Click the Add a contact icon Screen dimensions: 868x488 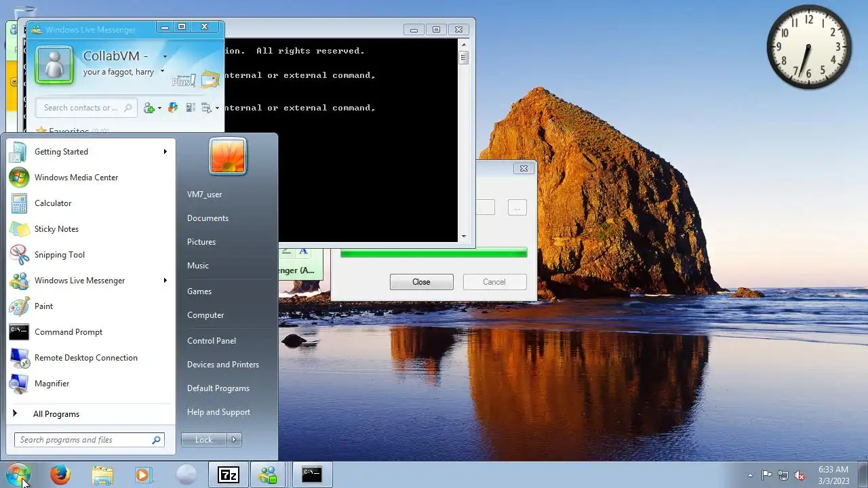pos(149,108)
